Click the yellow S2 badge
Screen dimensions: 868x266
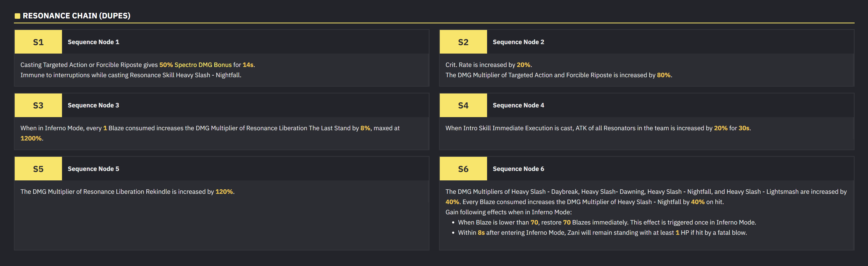click(463, 42)
